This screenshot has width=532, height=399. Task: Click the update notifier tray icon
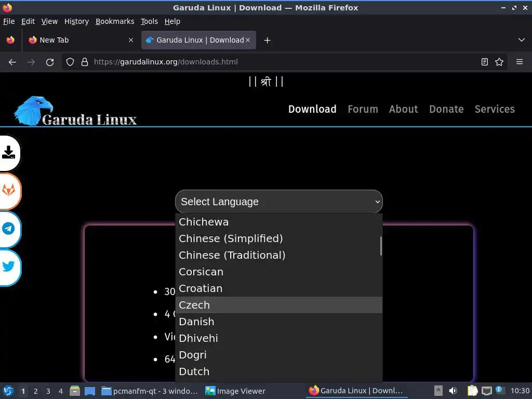499,390
